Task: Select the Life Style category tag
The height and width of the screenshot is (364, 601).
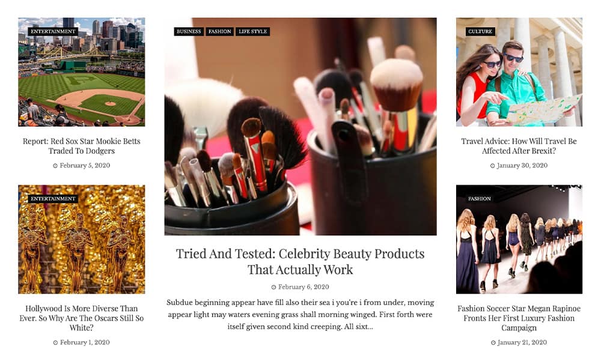Action: (x=252, y=31)
